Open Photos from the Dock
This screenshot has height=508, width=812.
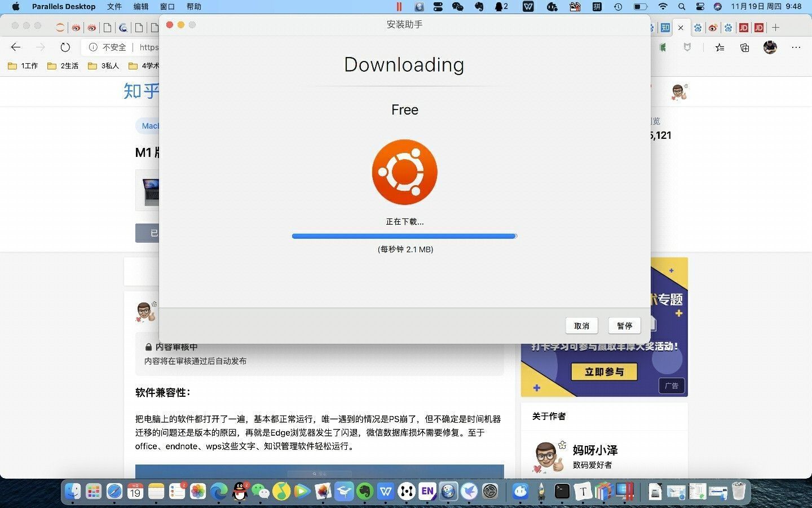(198, 492)
